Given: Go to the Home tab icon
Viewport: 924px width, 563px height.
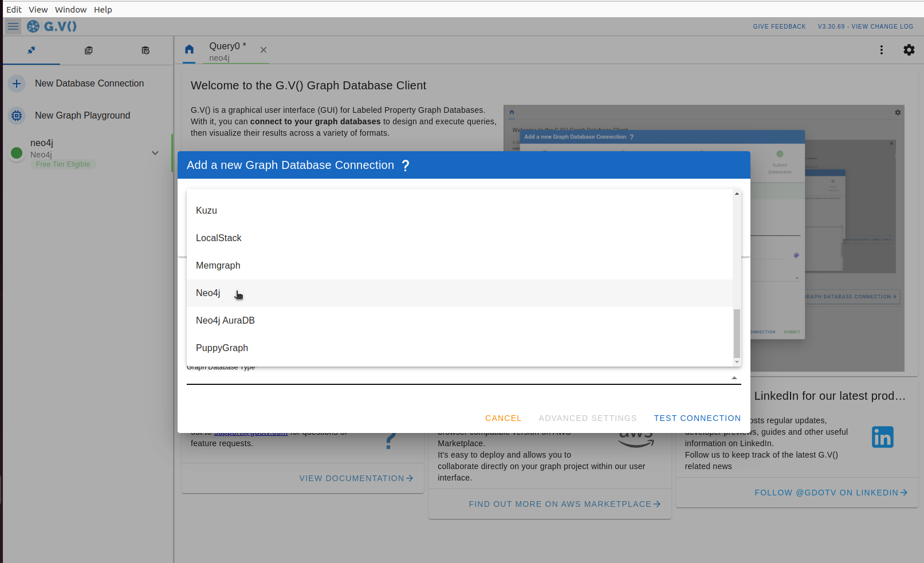Looking at the screenshot, I should (189, 49).
